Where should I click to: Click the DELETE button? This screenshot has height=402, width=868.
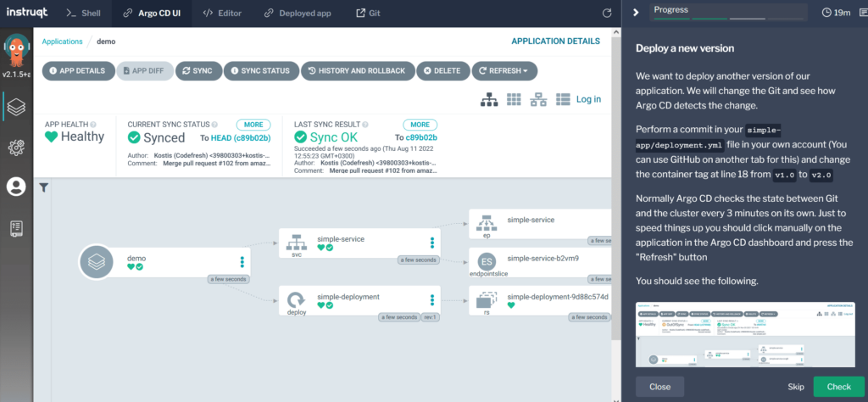[442, 71]
